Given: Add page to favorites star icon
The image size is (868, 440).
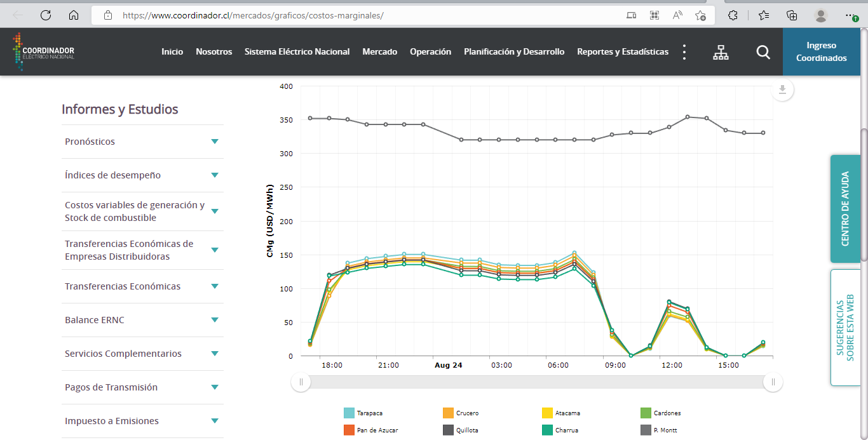Looking at the screenshot, I should pos(700,15).
